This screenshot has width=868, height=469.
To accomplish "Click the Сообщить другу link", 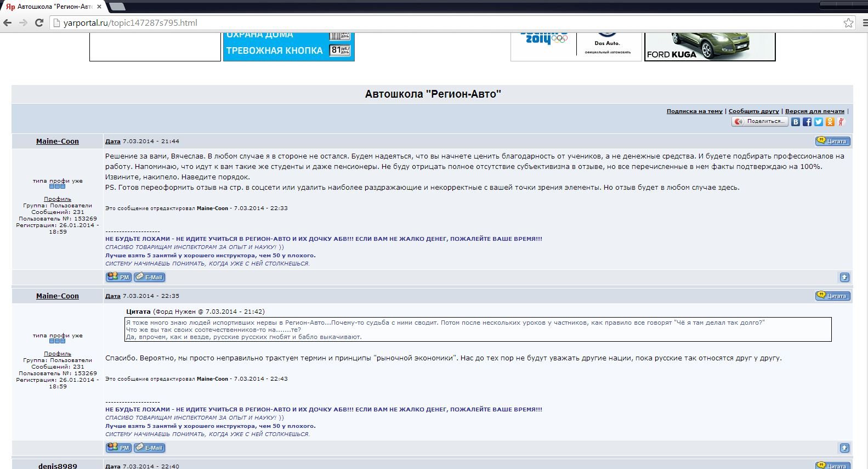I will tap(753, 111).
